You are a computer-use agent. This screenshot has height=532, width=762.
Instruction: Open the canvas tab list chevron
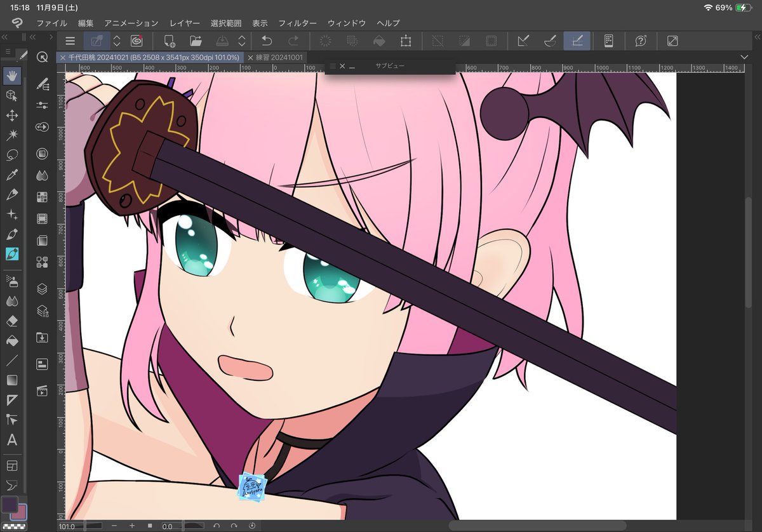[745, 57]
